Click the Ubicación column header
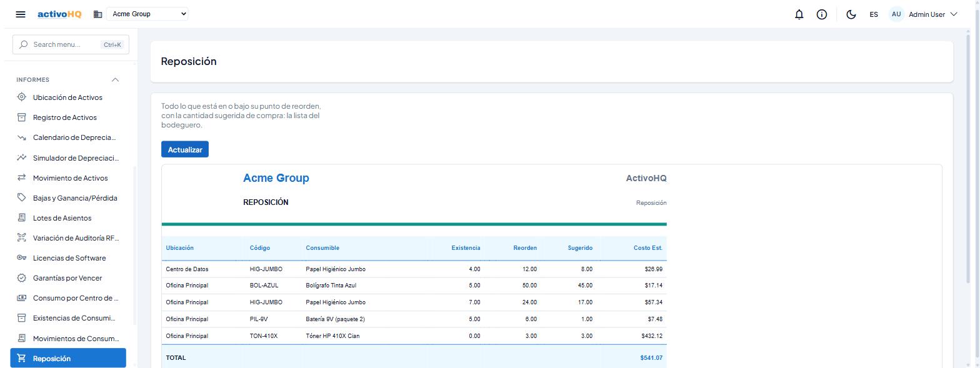Viewport: 980px width, 368px height. click(180, 248)
